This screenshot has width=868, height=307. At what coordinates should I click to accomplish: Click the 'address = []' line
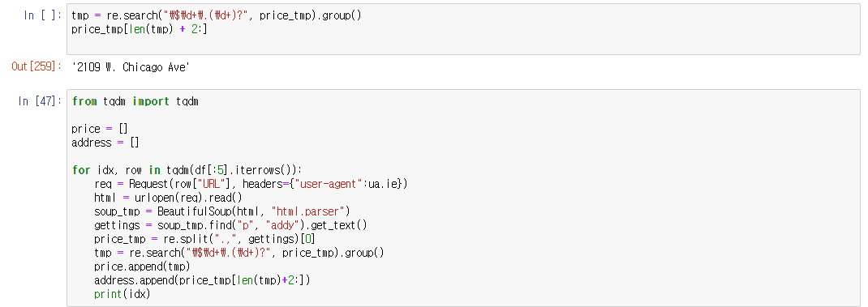[x=105, y=143]
